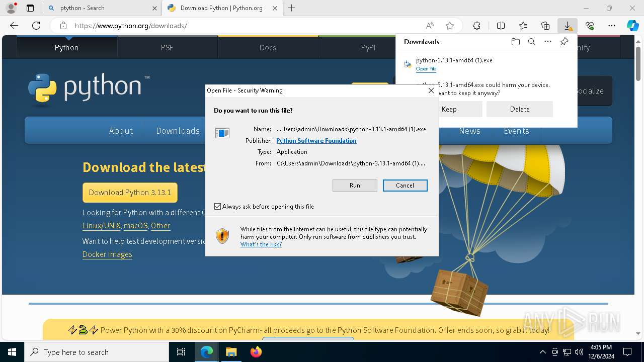Screen dimensions: 644x362
Task: View site information lock icon
Action: click(x=63, y=26)
